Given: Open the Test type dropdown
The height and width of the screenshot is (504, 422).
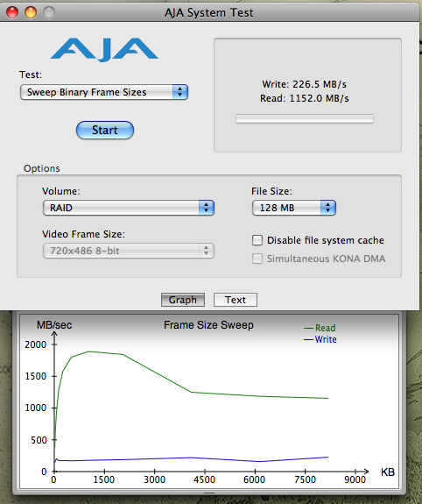Looking at the screenshot, I should point(103,92).
